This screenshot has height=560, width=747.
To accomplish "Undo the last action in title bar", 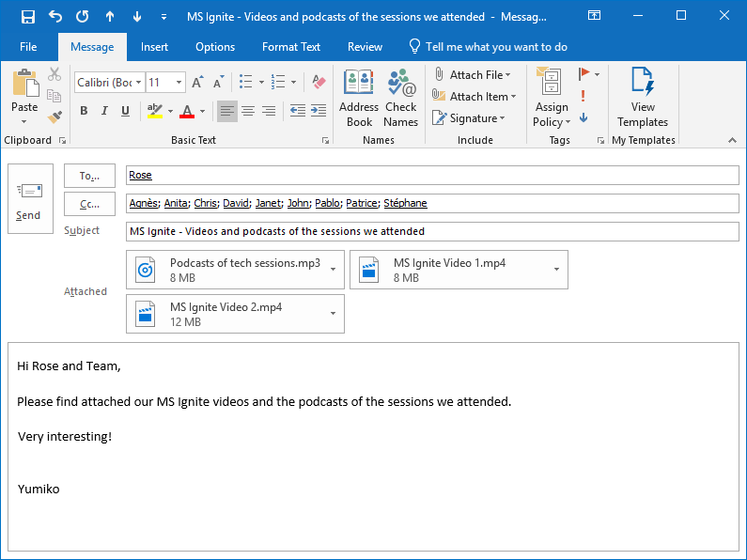I will pyautogui.click(x=55, y=17).
